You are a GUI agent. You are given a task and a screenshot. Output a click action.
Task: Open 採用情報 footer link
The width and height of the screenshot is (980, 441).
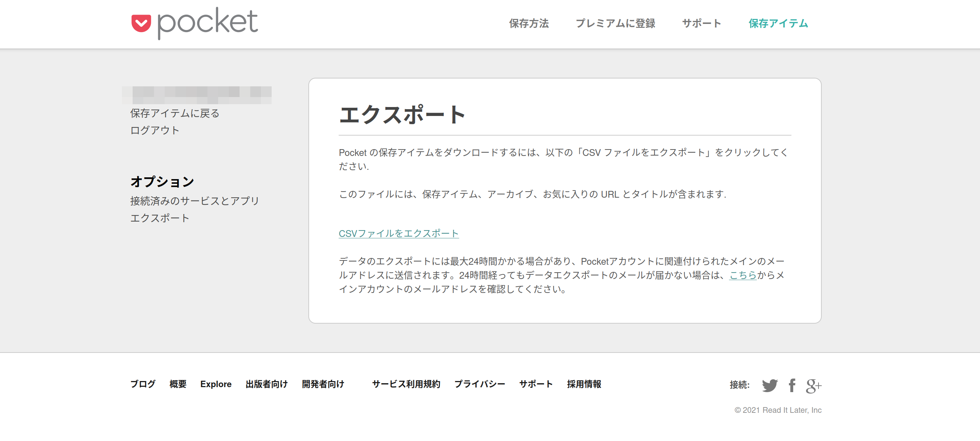coord(584,384)
